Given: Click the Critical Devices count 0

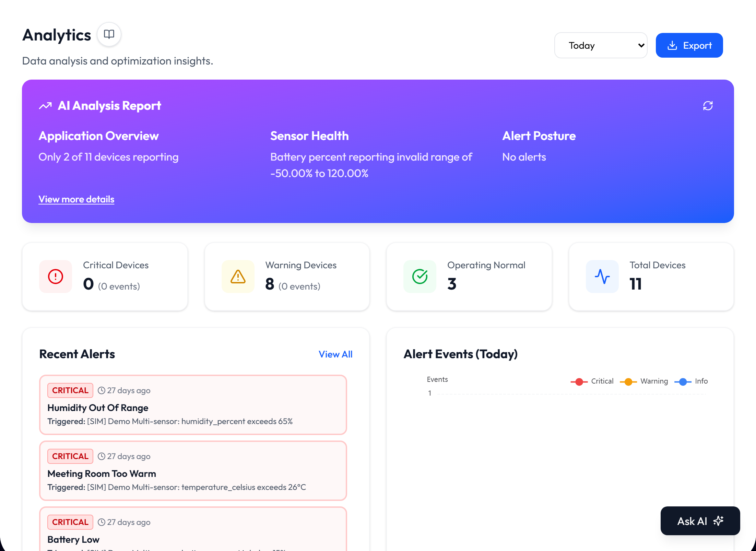Looking at the screenshot, I should click(88, 284).
